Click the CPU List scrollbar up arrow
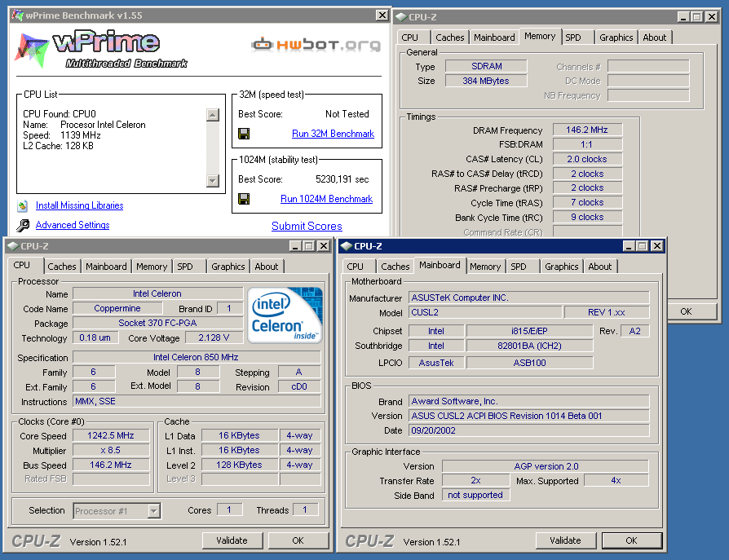 coord(213,115)
